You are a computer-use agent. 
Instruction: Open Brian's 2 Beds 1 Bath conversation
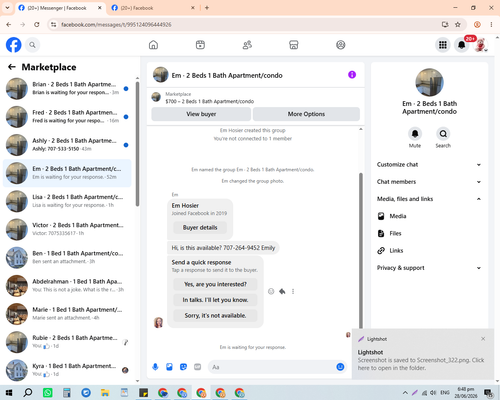[x=67, y=89]
